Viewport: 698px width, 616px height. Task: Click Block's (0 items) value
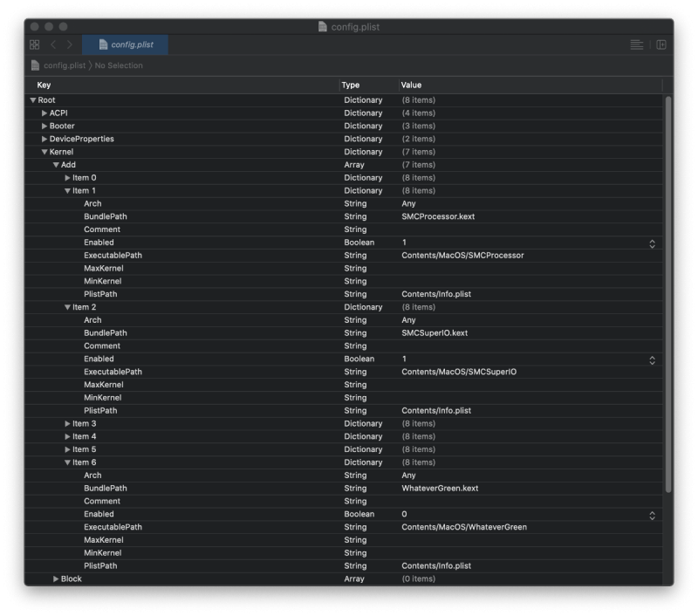coord(419,578)
